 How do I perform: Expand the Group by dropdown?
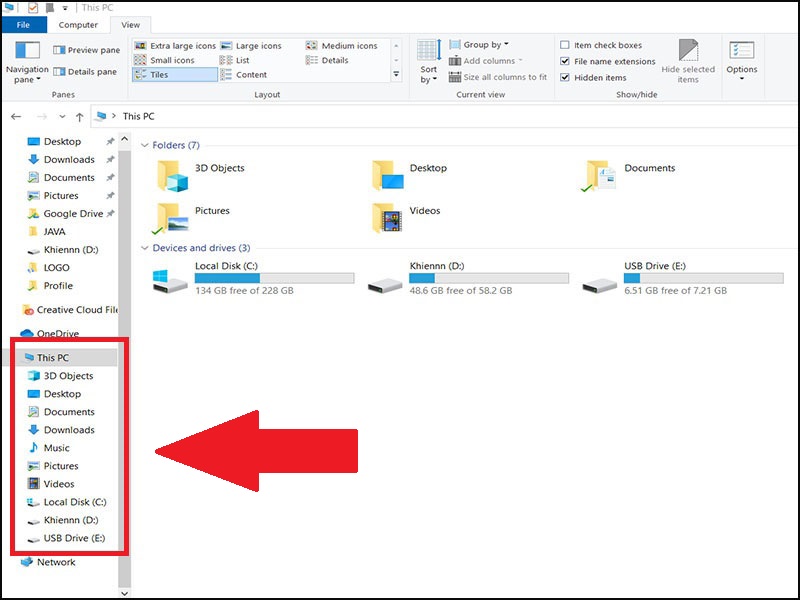(484, 45)
